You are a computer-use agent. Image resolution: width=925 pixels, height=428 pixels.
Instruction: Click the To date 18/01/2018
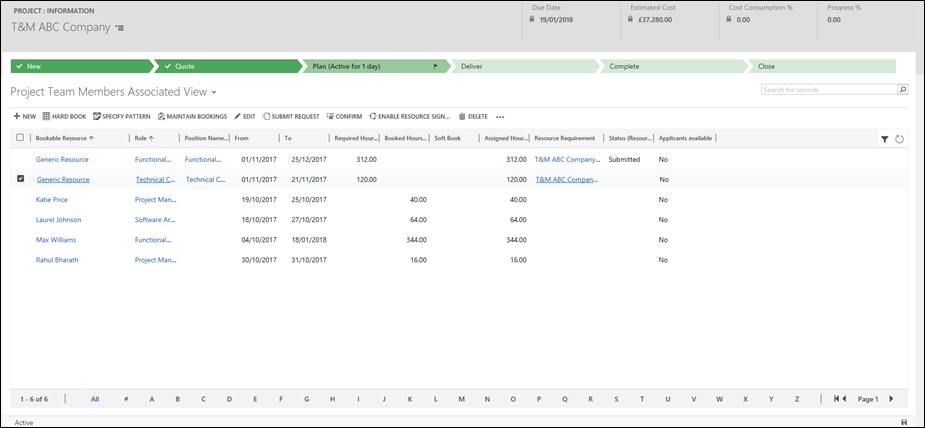click(x=309, y=240)
